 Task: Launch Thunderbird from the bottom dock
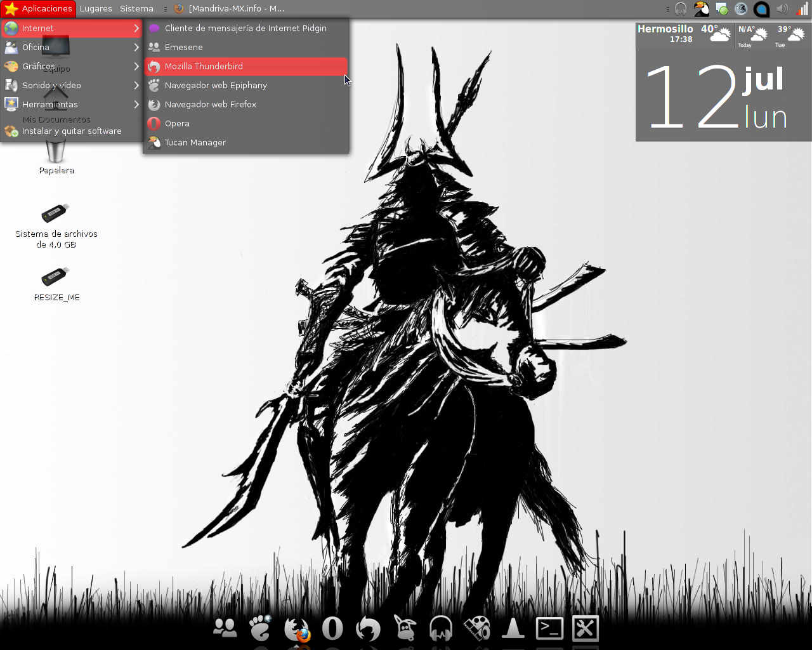point(368,628)
